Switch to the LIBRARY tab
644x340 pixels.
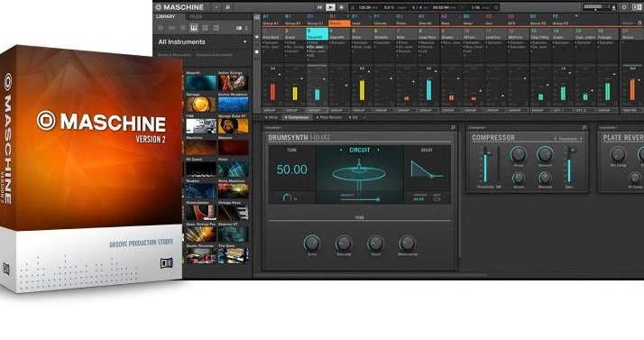pos(166,17)
